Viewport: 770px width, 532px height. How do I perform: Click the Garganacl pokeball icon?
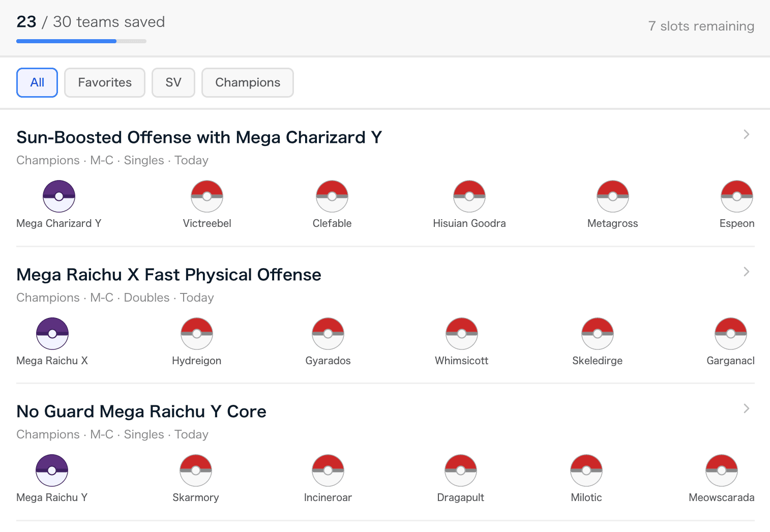coord(731,333)
